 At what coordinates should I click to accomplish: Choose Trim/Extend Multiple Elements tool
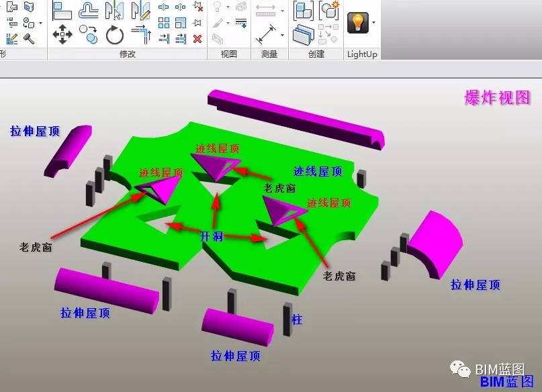click(x=181, y=39)
